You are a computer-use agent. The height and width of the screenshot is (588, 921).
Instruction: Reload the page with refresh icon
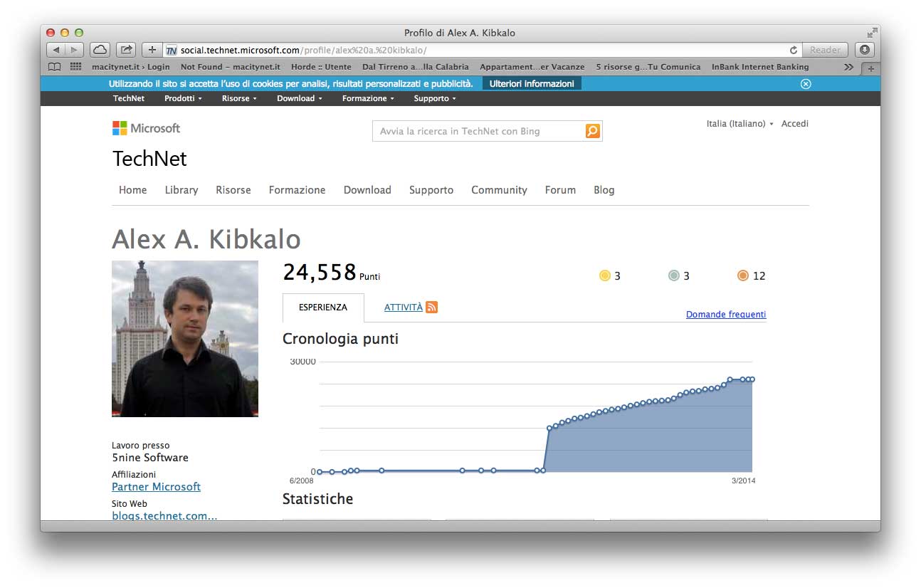[x=793, y=50]
